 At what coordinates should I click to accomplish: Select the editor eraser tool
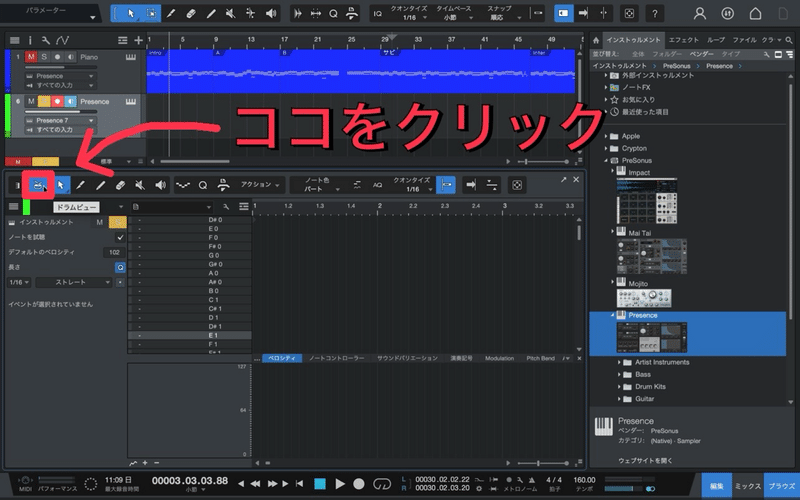coord(120,185)
